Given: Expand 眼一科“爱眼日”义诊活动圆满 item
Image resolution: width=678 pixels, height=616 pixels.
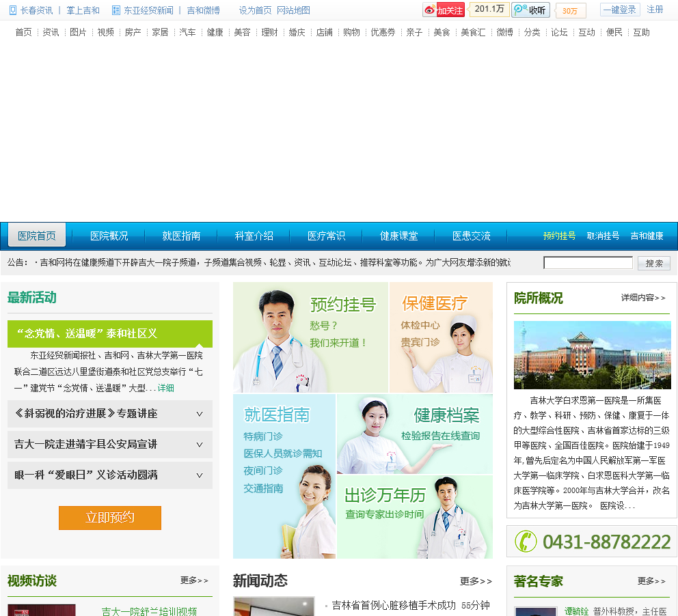Looking at the screenshot, I should 110,475.
